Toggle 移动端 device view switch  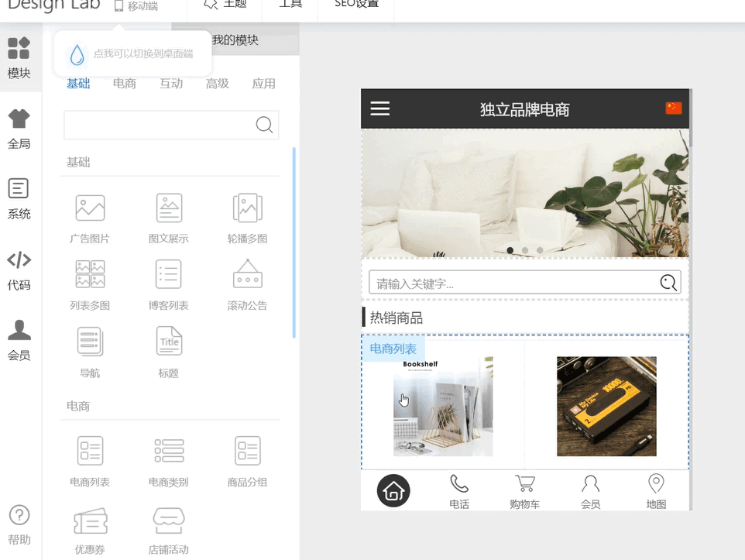(x=136, y=6)
